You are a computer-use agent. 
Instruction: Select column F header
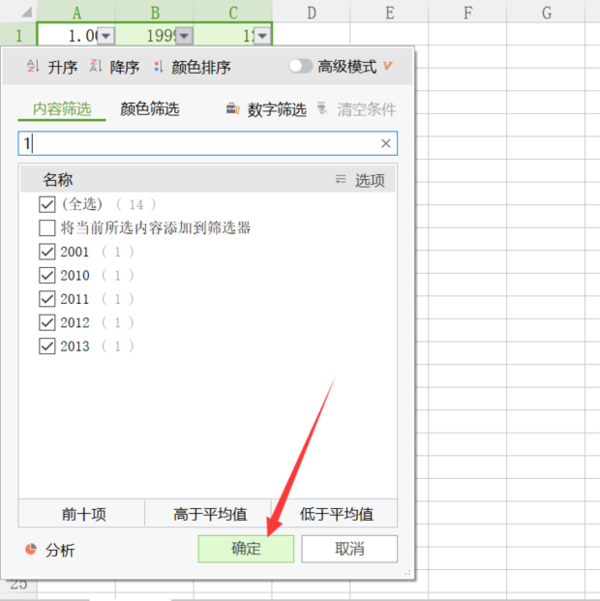468,11
